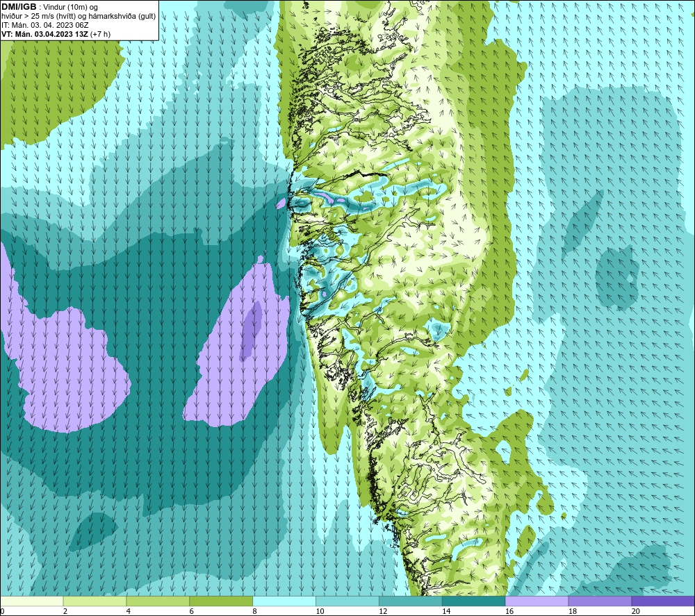This screenshot has height=616, width=695.
Task: Click the legend label '12'
Action: (x=383, y=612)
